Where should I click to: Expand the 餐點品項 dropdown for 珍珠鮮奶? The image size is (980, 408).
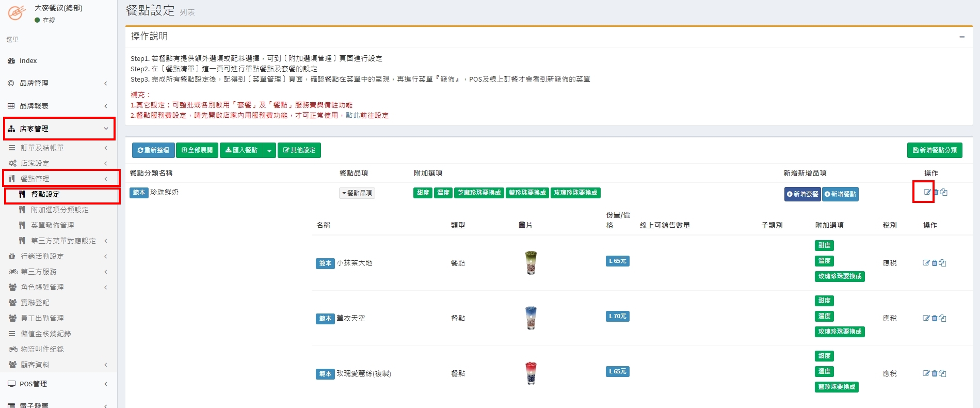[x=357, y=193]
